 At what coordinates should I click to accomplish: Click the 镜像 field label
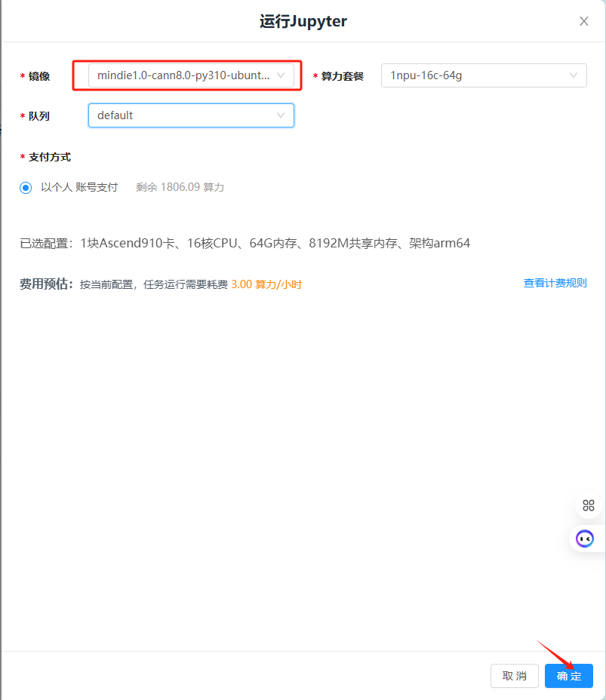point(38,76)
